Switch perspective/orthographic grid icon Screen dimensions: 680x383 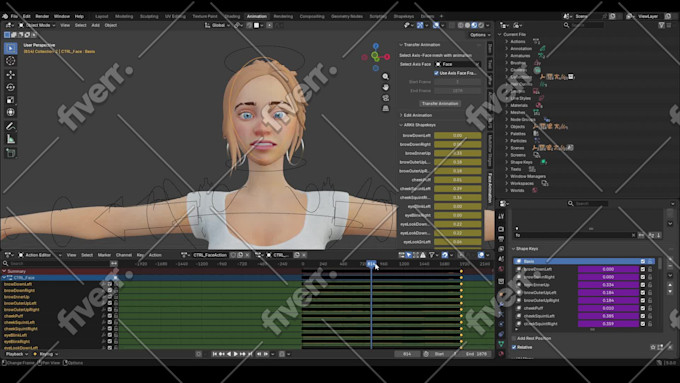click(x=385, y=108)
